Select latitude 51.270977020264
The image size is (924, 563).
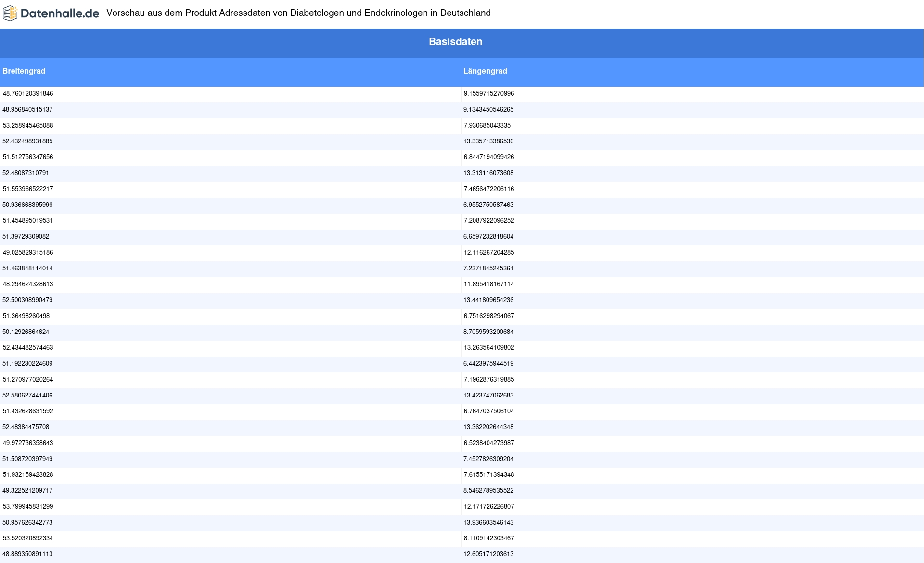click(28, 380)
